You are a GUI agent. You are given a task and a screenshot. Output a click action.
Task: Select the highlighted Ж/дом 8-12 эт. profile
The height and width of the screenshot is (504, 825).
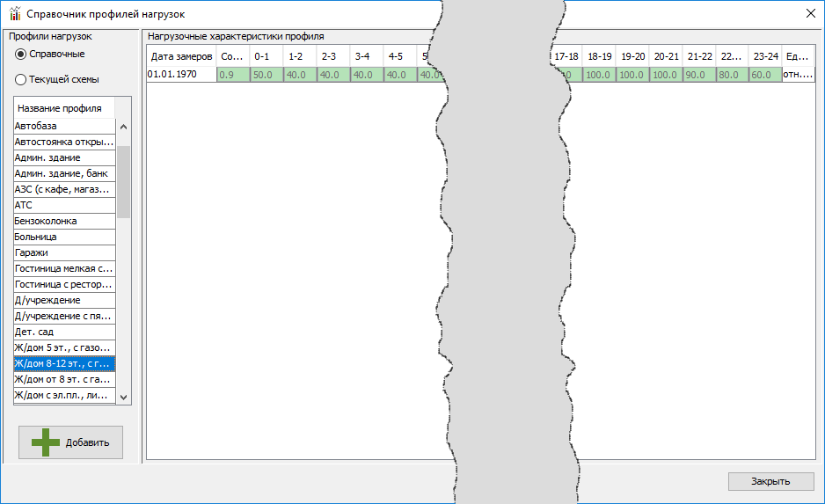(x=64, y=363)
